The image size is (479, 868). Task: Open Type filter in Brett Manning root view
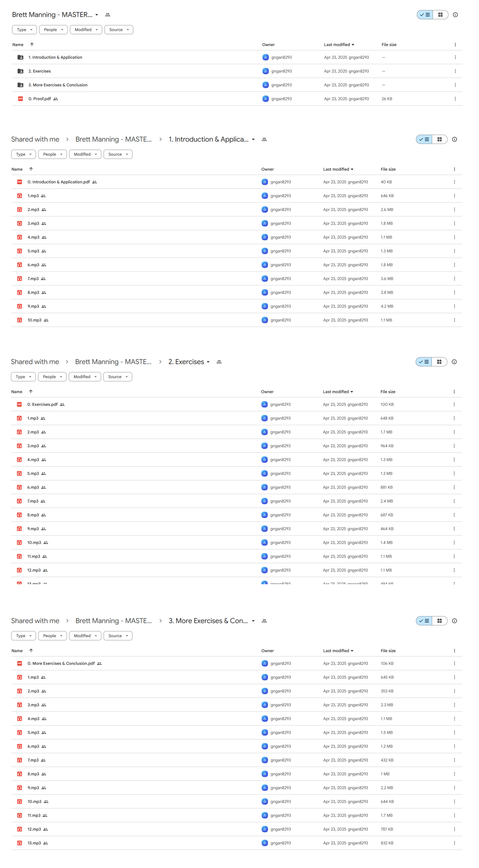[x=24, y=30]
